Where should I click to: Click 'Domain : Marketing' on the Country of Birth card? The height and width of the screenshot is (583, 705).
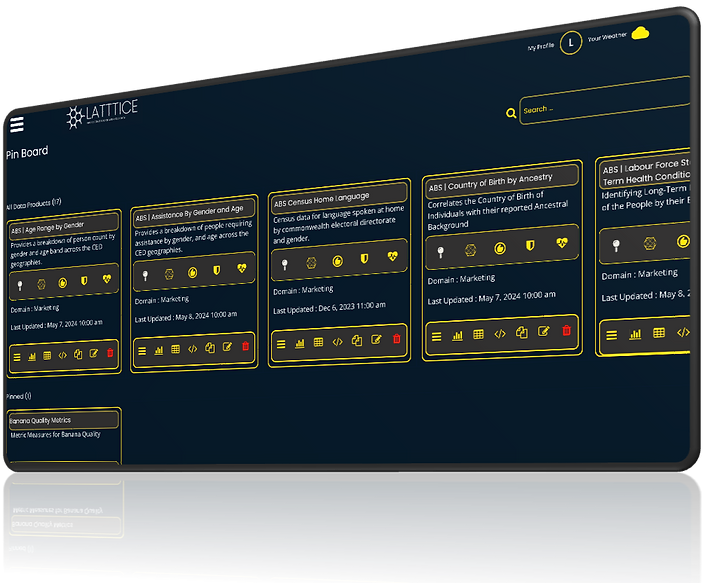[x=461, y=279]
